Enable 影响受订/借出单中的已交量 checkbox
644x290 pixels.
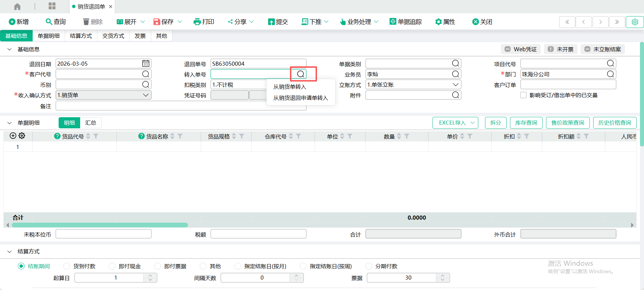[523, 95]
